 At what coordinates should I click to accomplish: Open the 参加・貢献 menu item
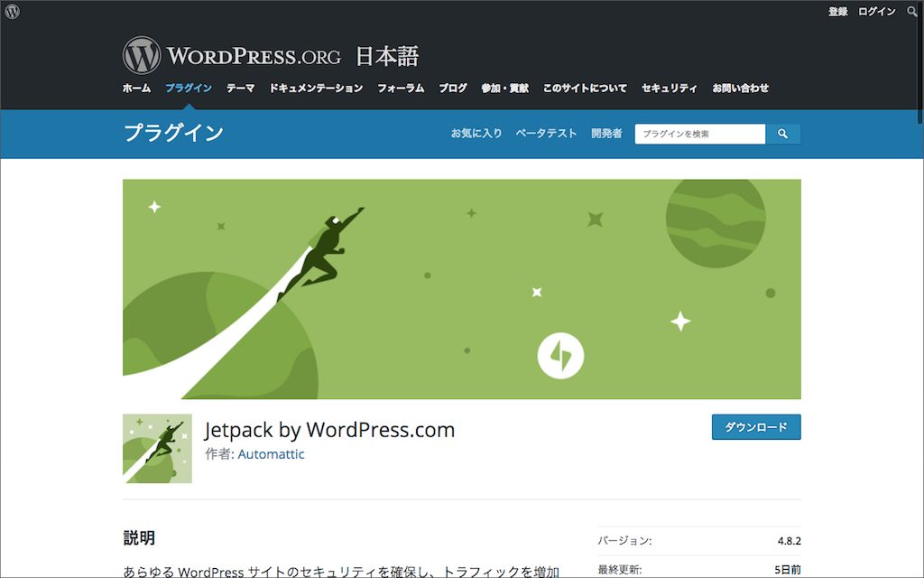tap(505, 88)
